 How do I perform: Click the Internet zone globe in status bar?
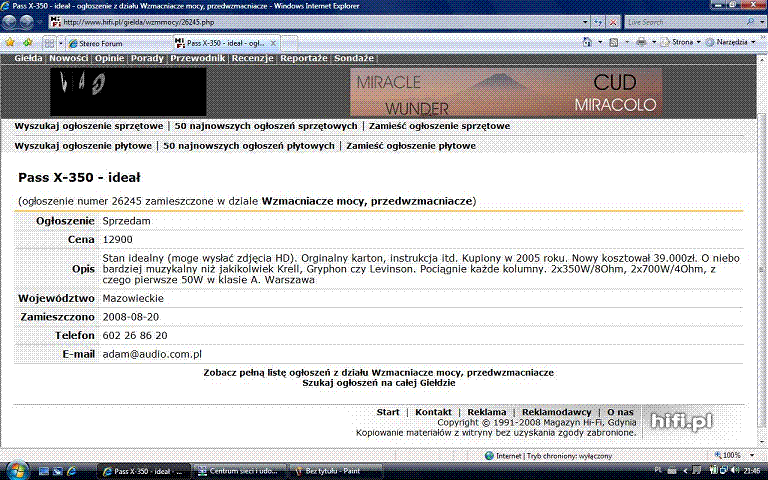[489, 456]
